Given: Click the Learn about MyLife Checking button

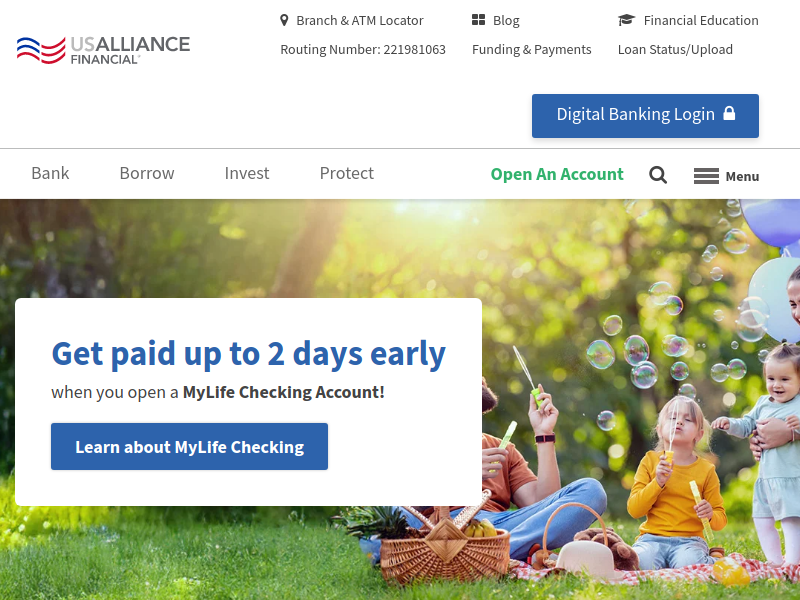Looking at the screenshot, I should tap(189, 446).
